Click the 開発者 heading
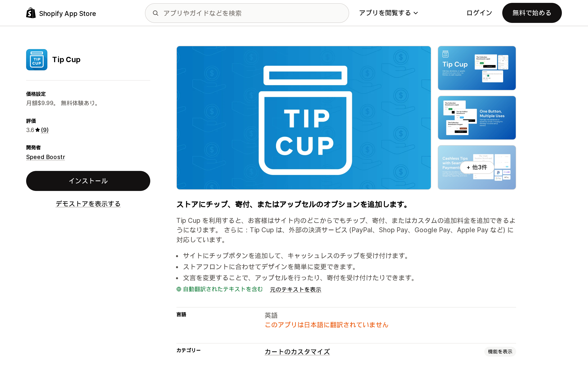The width and height of the screenshot is (588, 368). 33,147
